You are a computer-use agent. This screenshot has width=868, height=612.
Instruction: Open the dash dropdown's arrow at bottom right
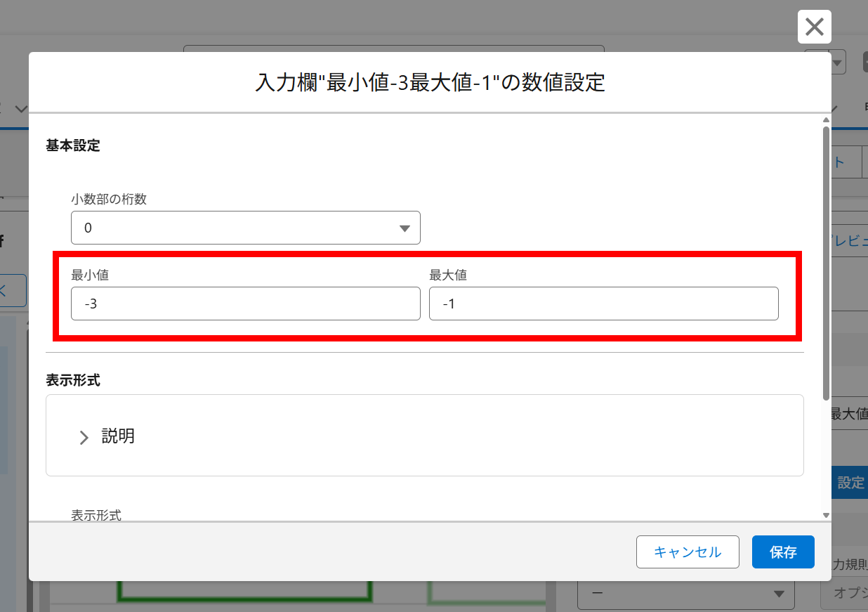tap(780, 594)
